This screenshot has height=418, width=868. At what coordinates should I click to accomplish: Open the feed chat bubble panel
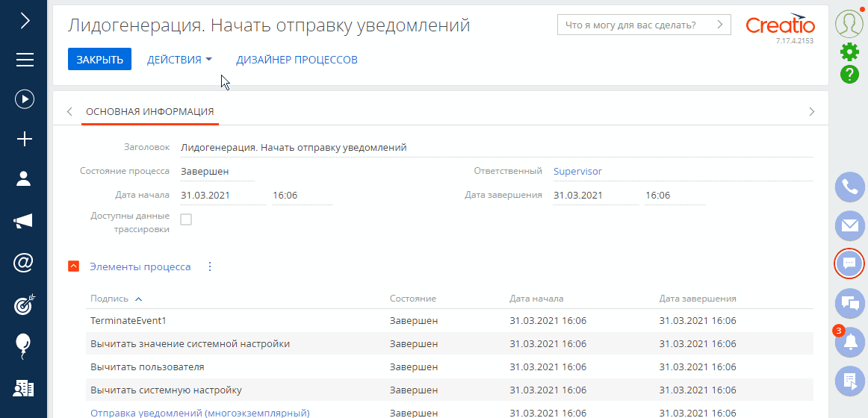point(849,263)
